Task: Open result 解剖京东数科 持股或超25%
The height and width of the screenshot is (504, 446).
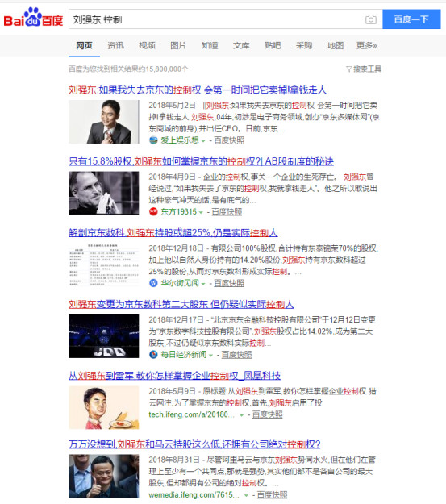Action: (173, 232)
